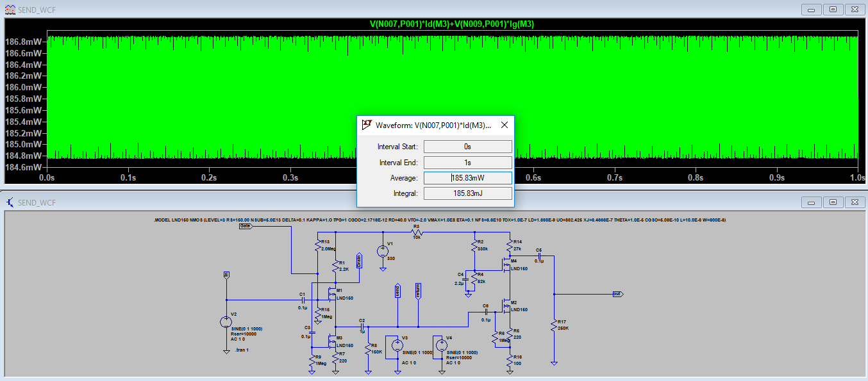Maximize the waveform plot window
This screenshot has height=381, width=868.
click(x=833, y=9)
